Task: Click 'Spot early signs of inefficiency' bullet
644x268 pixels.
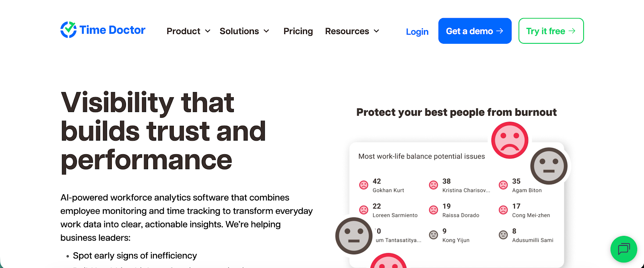Action: pyautogui.click(x=135, y=256)
